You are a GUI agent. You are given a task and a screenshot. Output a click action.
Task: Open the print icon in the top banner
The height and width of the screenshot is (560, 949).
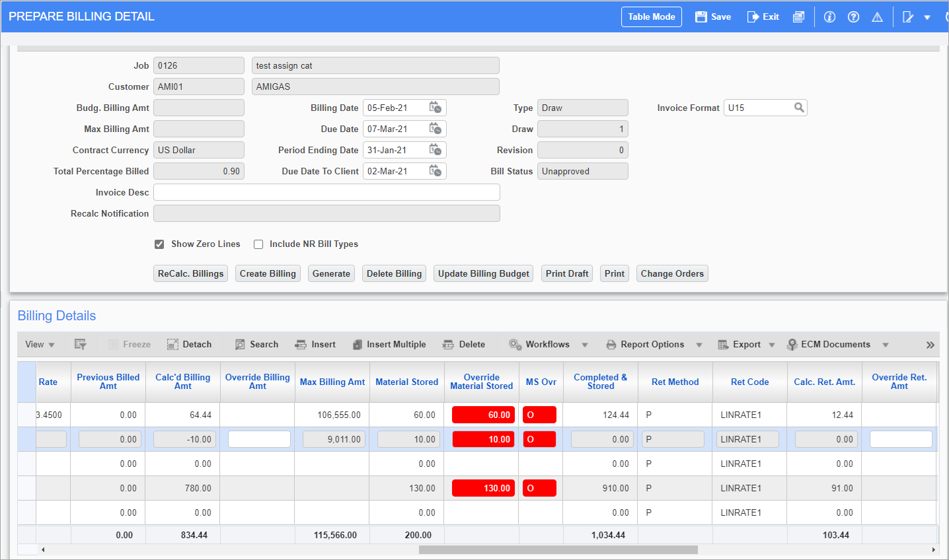click(x=798, y=17)
